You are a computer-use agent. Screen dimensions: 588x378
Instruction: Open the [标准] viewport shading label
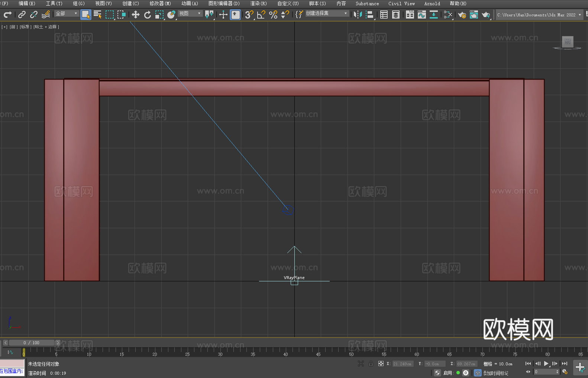pos(25,27)
